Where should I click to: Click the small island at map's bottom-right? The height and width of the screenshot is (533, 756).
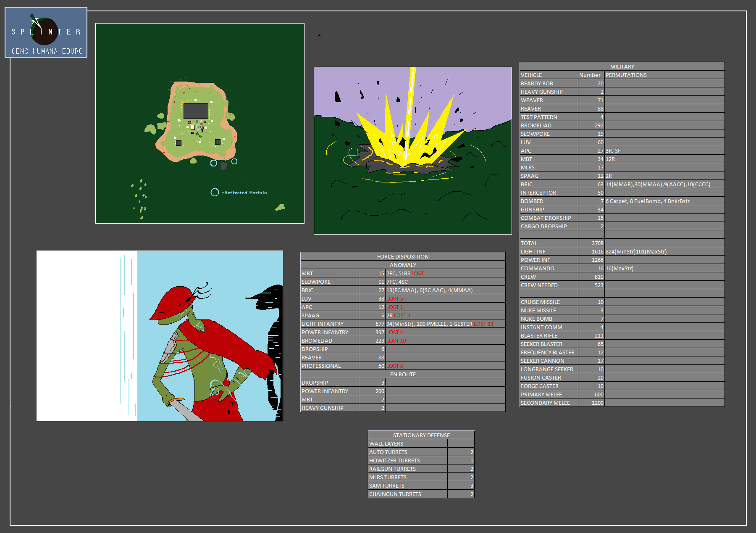click(280, 207)
